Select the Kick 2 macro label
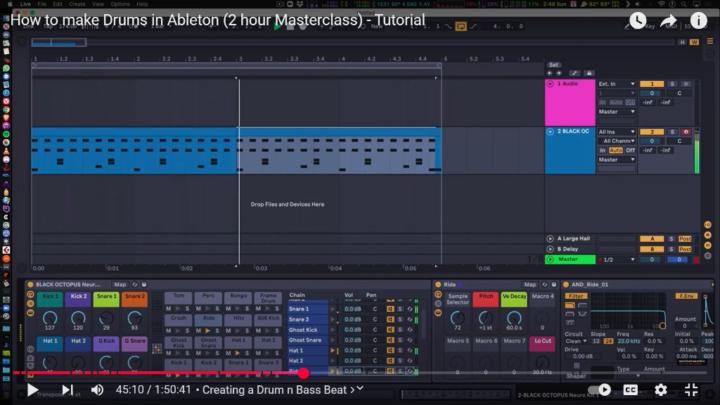The image size is (720, 405). tap(78, 297)
